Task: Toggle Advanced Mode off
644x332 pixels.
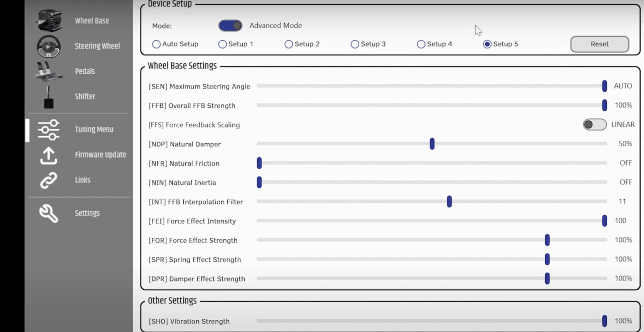Action: click(230, 26)
